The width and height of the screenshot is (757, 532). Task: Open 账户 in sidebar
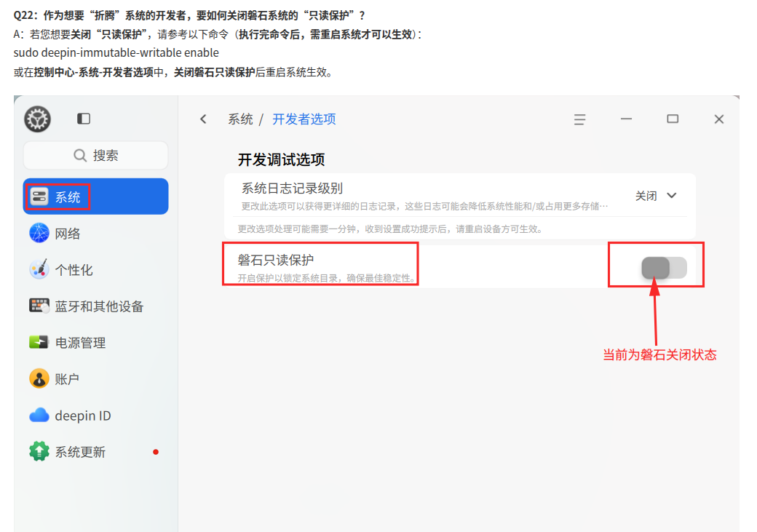pyautogui.click(x=95, y=379)
